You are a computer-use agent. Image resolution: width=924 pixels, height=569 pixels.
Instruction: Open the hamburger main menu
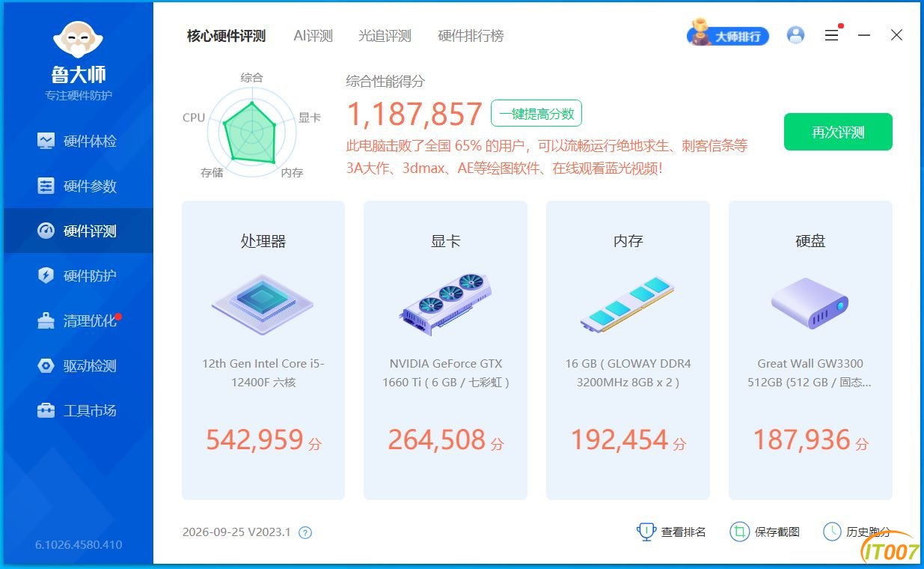click(831, 35)
